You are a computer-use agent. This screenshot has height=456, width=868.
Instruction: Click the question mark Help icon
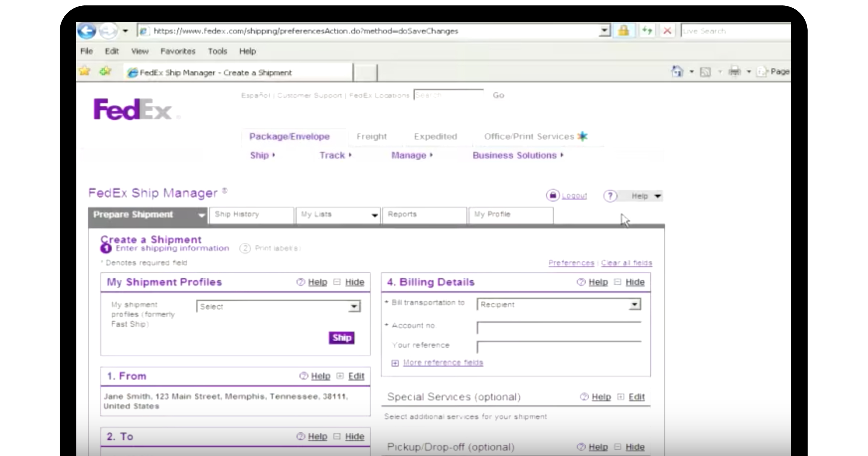[x=610, y=196]
